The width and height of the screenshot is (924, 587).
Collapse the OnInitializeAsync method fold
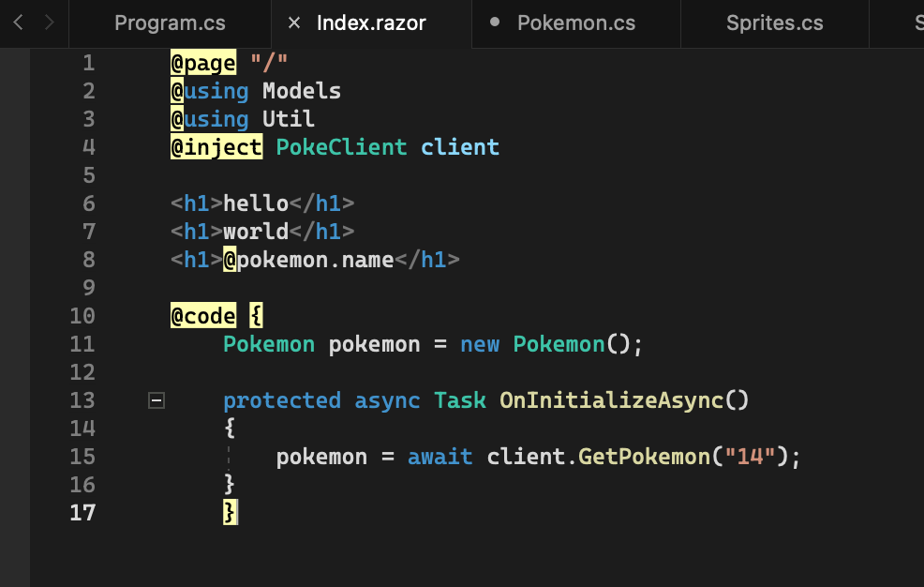click(x=156, y=400)
